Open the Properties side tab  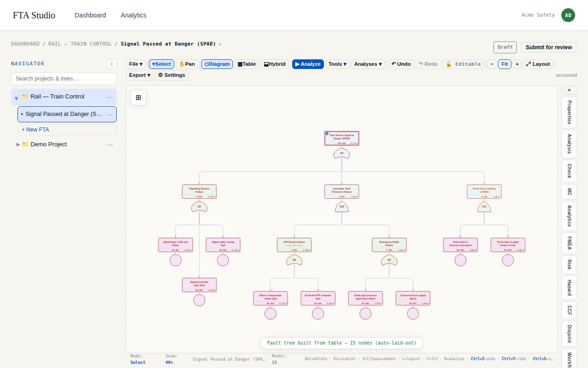[569, 112]
